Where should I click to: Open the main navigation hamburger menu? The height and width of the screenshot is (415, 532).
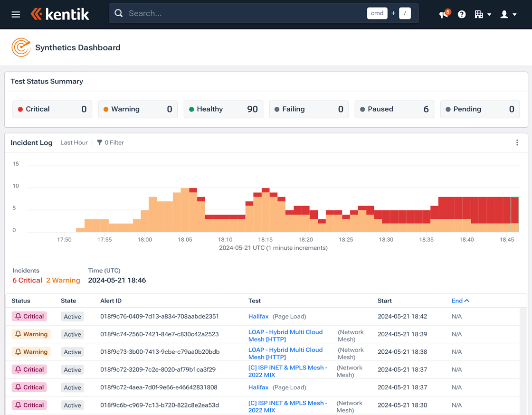click(x=16, y=14)
